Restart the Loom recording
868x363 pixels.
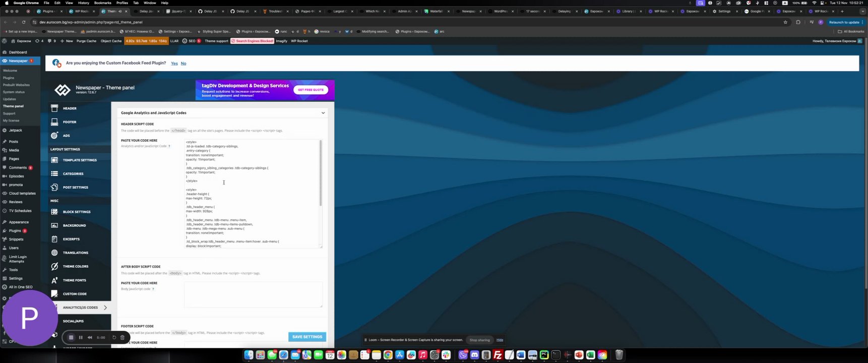click(x=114, y=338)
